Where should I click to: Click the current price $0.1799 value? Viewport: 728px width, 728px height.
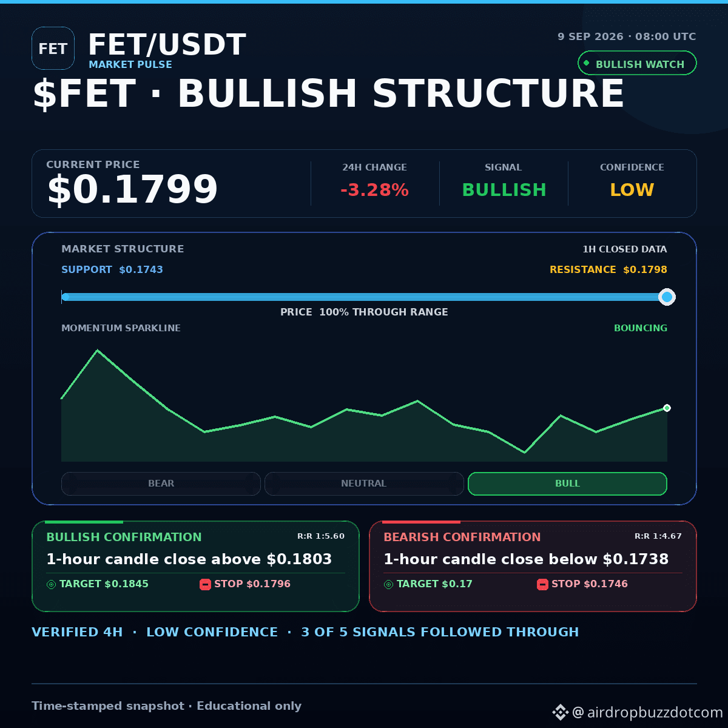(x=132, y=190)
